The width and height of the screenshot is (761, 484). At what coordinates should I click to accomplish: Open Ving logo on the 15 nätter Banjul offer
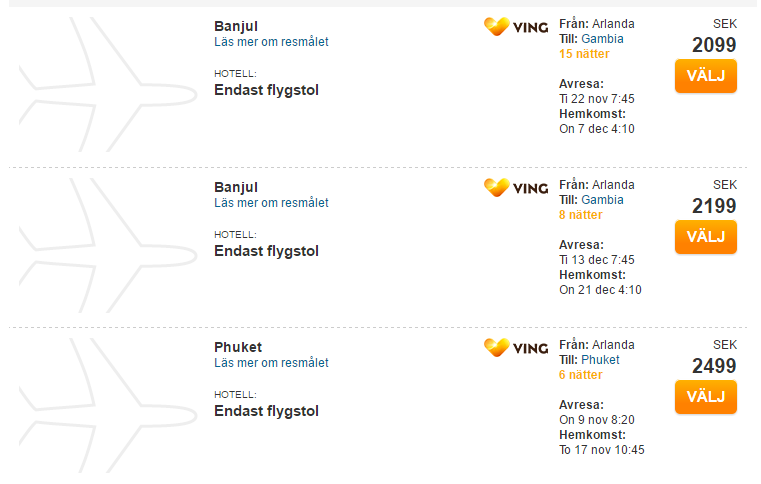pos(516,27)
